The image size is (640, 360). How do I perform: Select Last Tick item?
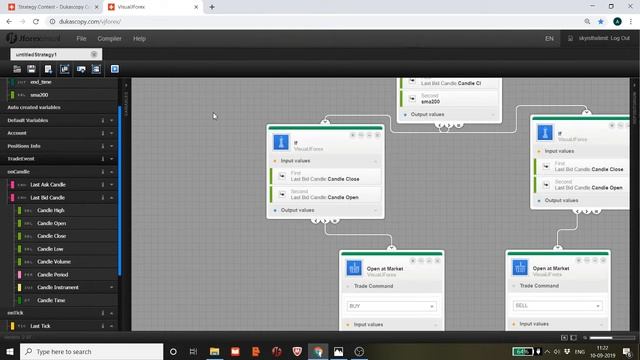(40, 326)
